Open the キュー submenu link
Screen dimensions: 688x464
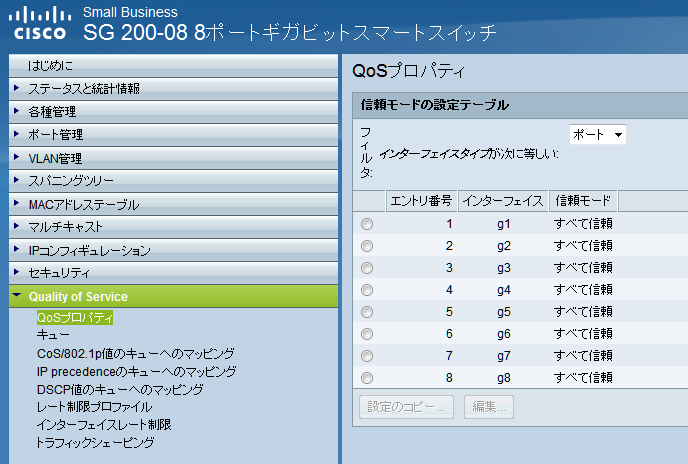pos(53,335)
